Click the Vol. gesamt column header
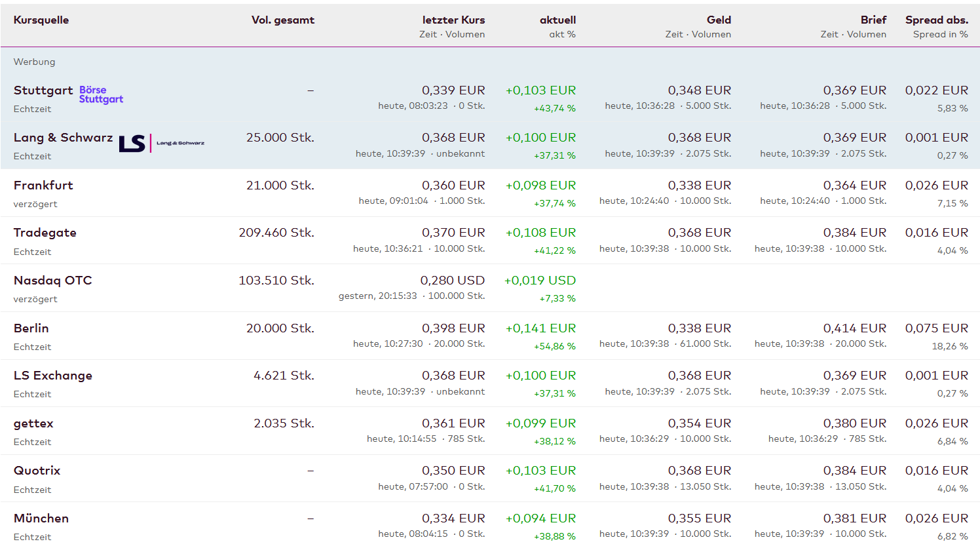Image resolution: width=980 pixels, height=548 pixels. tap(283, 20)
